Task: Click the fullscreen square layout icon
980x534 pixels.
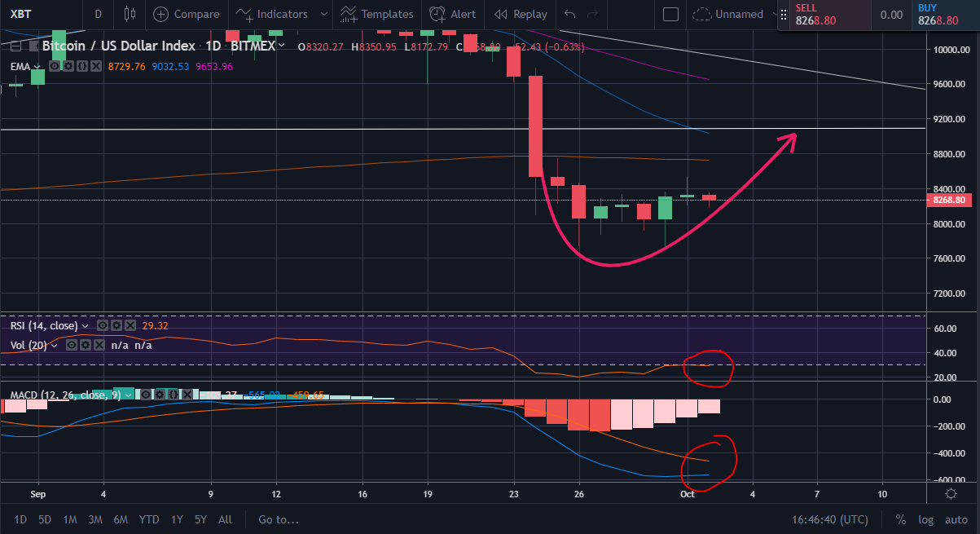Action: coord(670,14)
